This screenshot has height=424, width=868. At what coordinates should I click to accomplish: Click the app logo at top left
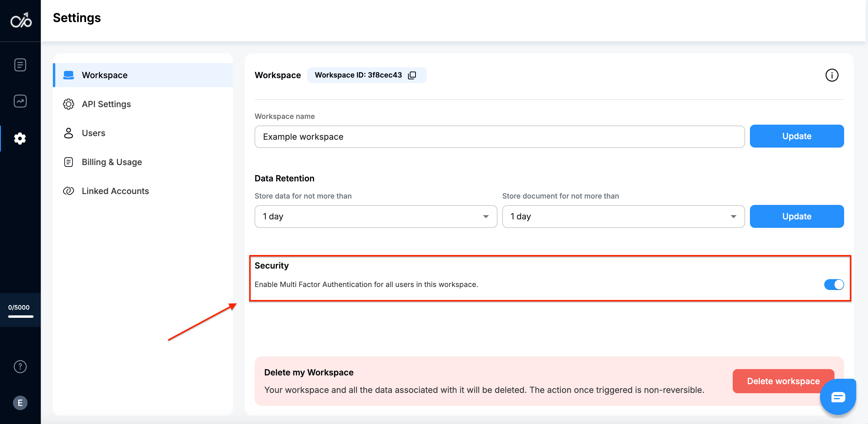point(21,21)
